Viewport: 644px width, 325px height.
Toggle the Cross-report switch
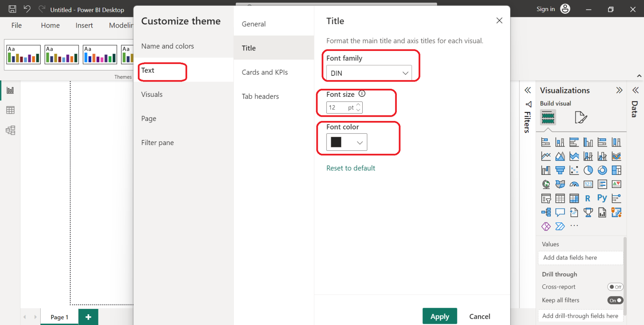[x=615, y=287]
